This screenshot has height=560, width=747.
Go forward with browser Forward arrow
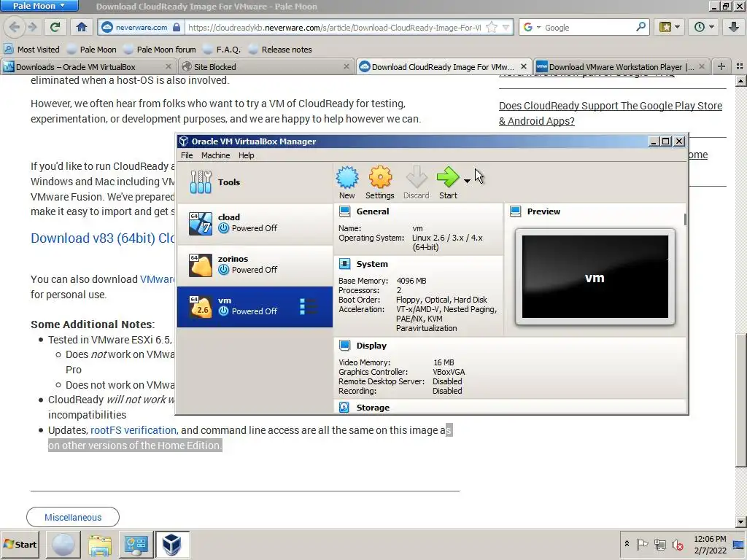click(32, 27)
